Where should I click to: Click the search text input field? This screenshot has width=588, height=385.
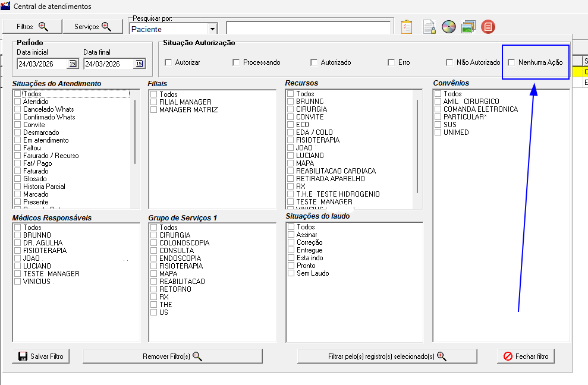308,29
